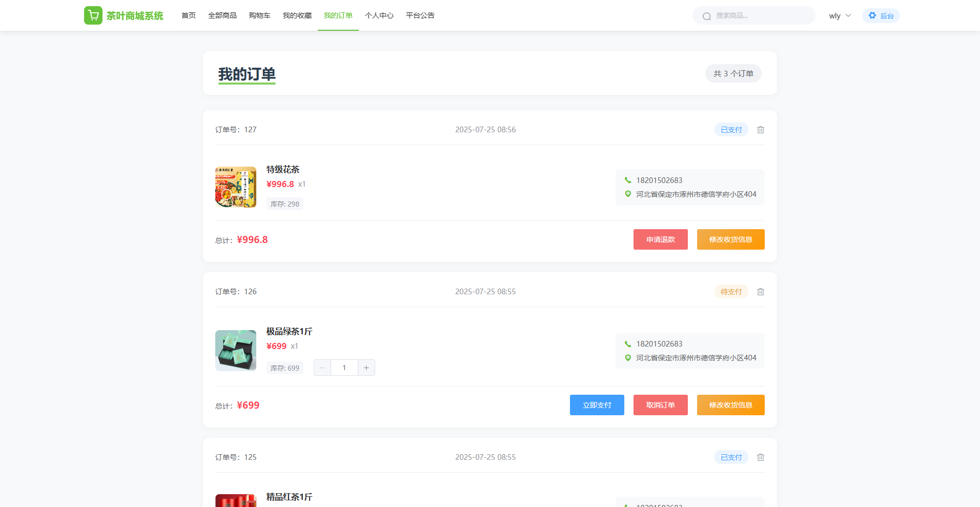Open the 特级花茶 product thumbnail

point(236,187)
